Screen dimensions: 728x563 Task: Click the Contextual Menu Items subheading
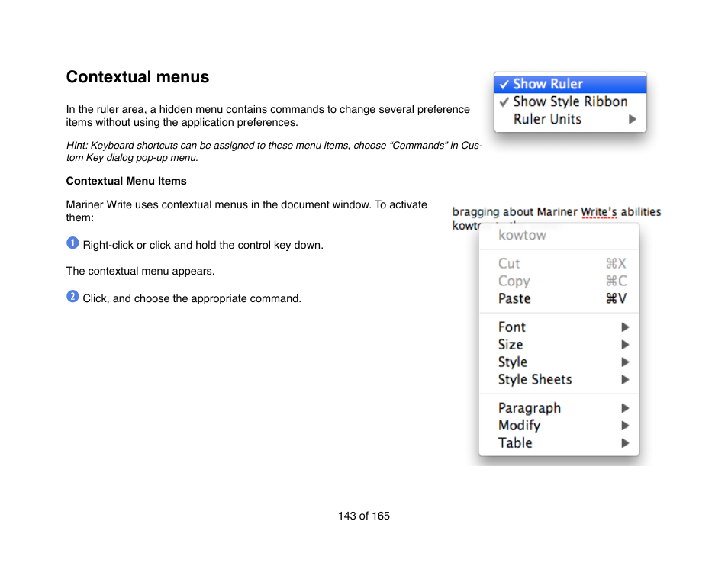(x=126, y=181)
